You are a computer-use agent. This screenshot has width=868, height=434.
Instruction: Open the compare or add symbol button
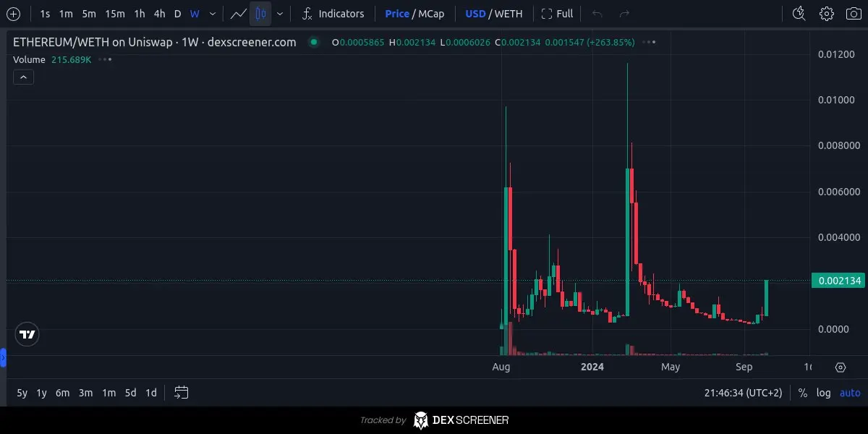coord(13,14)
